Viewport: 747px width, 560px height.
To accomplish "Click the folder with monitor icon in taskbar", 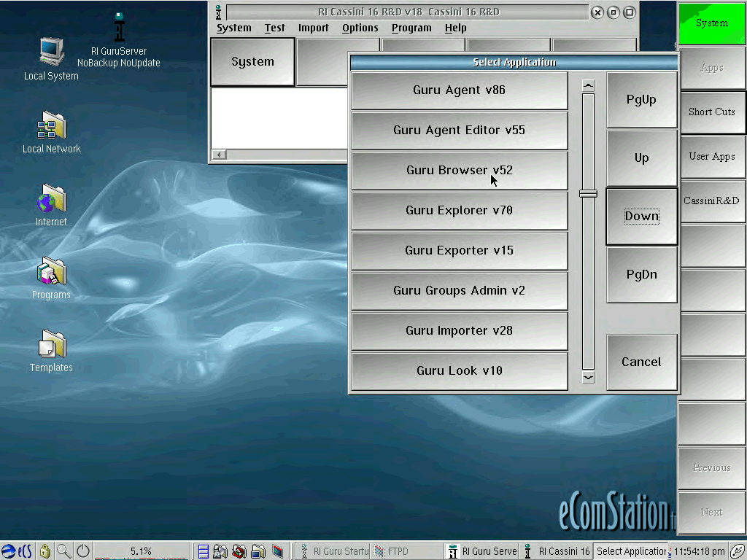I will tap(258, 551).
